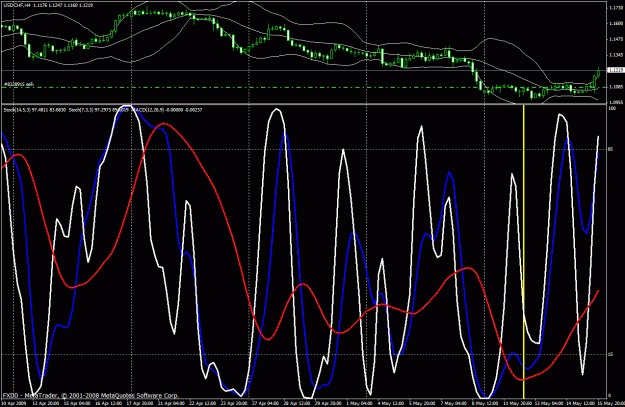Click the 1 May 04:00 time label

click(359, 403)
